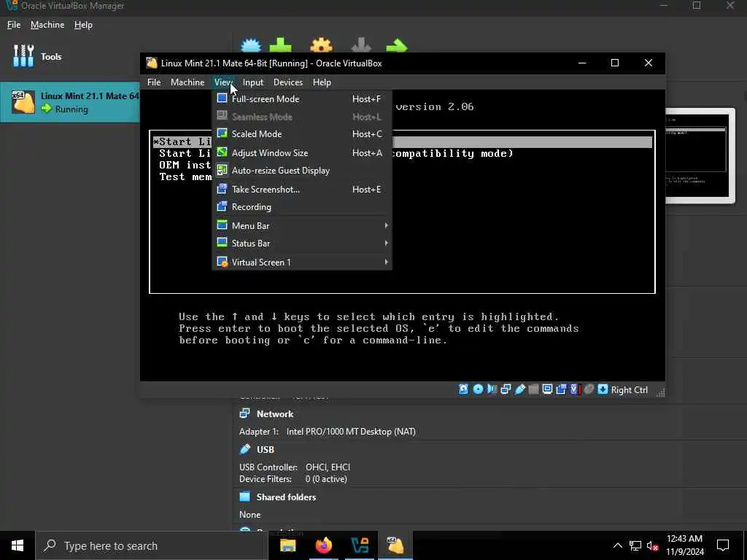Select Linux Mint 21.1 Mate VM list entry
This screenshot has height=560, width=747.
70,102
